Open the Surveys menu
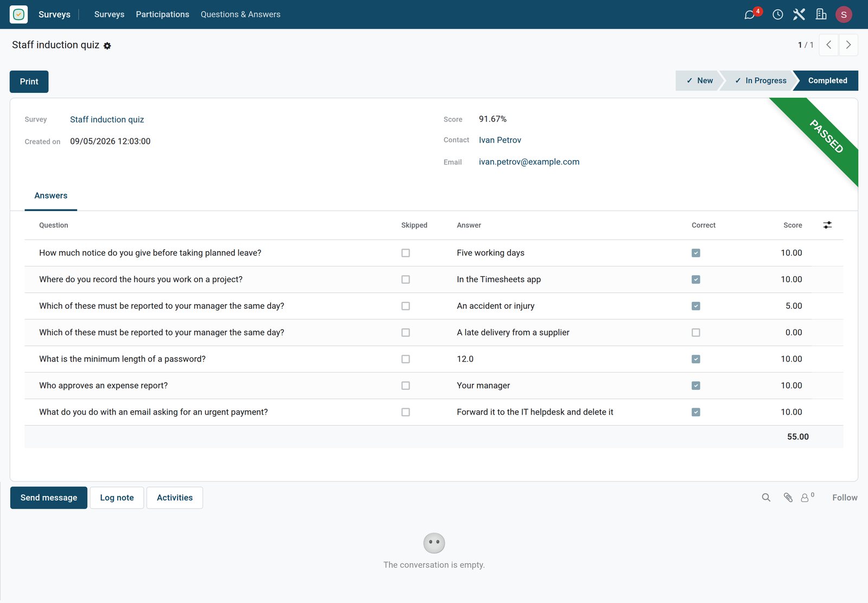This screenshot has width=868, height=603. [109, 15]
